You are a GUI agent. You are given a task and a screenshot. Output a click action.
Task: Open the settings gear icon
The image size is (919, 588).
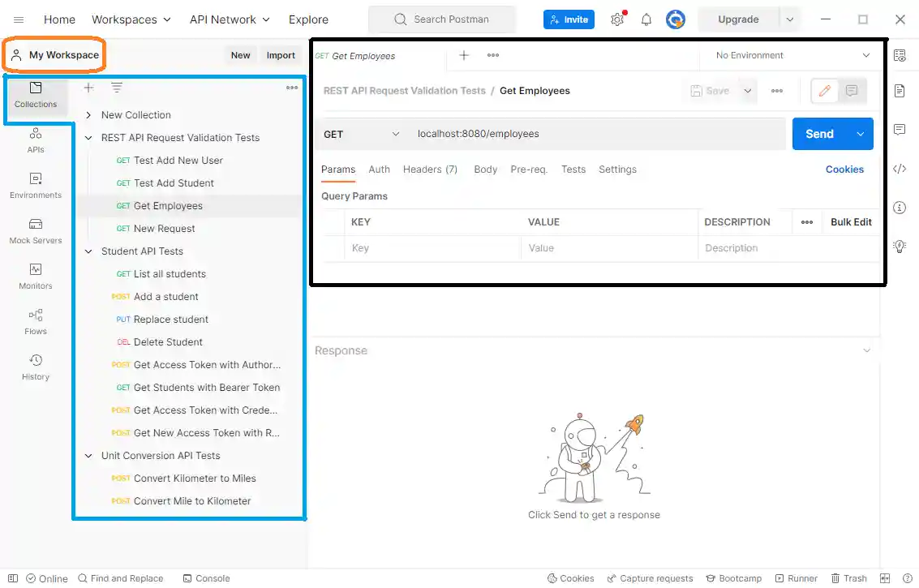click(x=617, y=19)
